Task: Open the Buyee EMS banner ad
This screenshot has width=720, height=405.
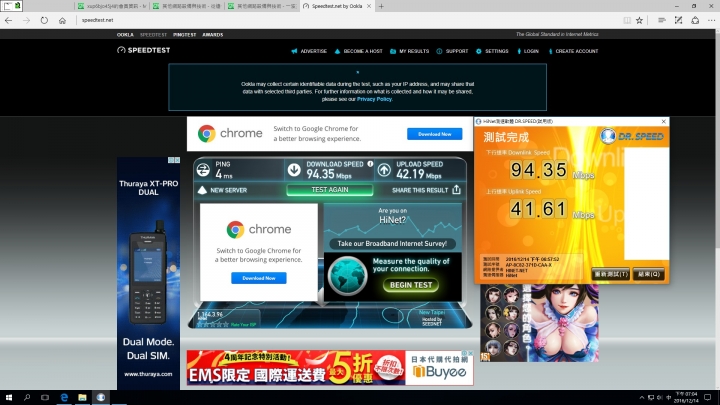Action: [330, 367]
